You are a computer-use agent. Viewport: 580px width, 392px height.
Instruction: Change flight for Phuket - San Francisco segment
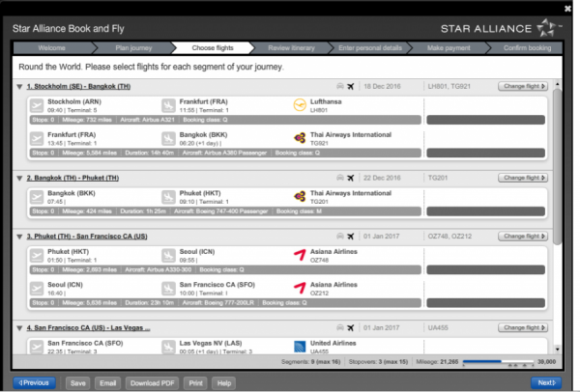523,237
